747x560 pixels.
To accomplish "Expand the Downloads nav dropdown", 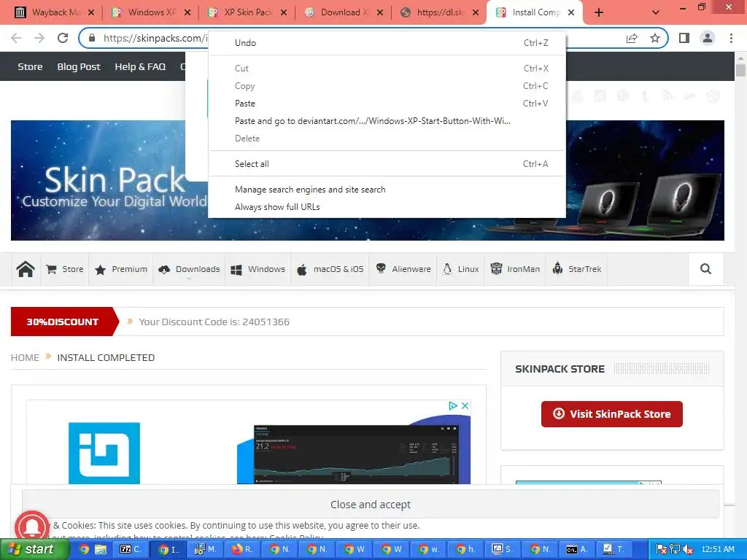I will 189,269.
